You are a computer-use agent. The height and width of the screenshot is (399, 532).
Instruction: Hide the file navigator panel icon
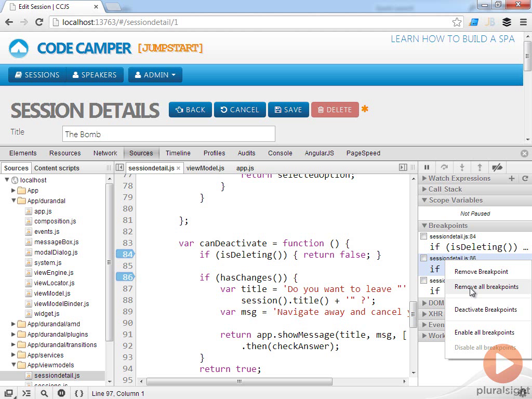(x=119, y=168)
